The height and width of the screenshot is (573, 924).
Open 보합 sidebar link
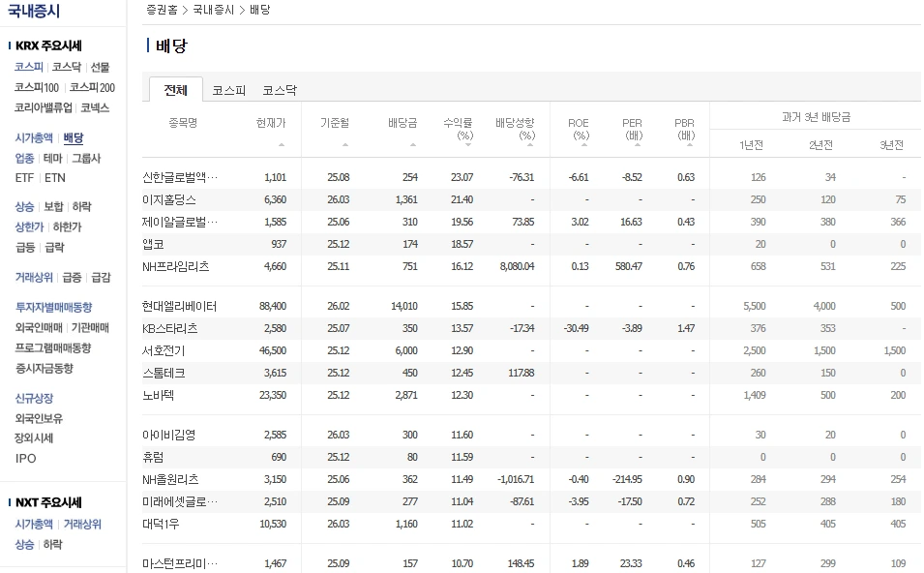(x=53, y=206)
